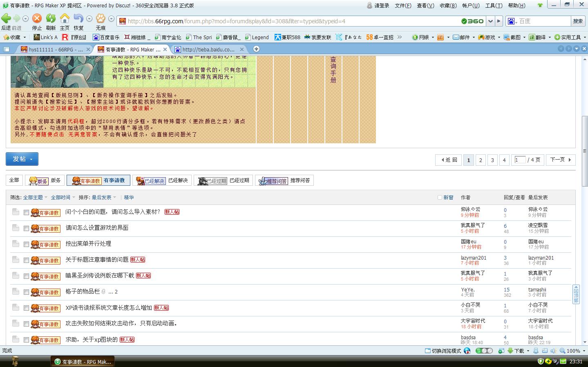Open the zoom level dropdown arrow

click(x=584, y=351)
